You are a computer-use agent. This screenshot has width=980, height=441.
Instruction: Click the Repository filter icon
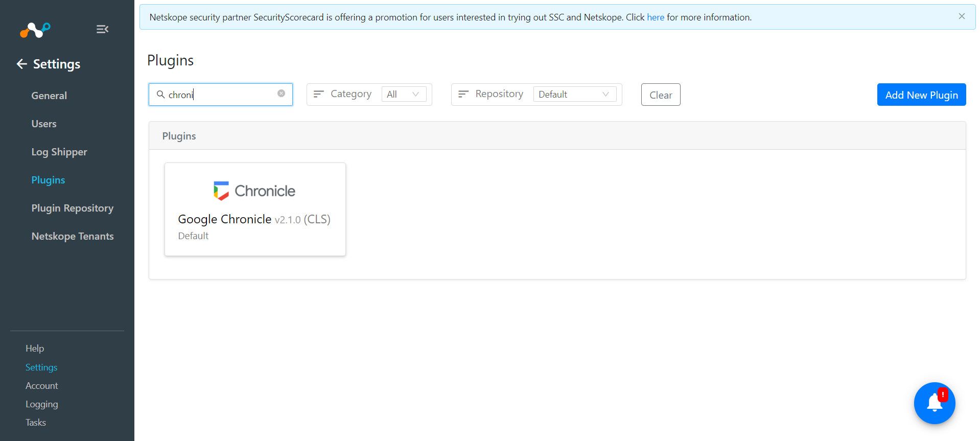tap(463, 94)
